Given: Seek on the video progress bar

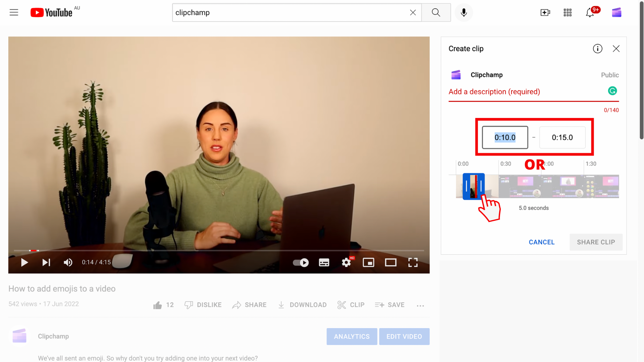Looking at the screenshot, I should 219,250.
